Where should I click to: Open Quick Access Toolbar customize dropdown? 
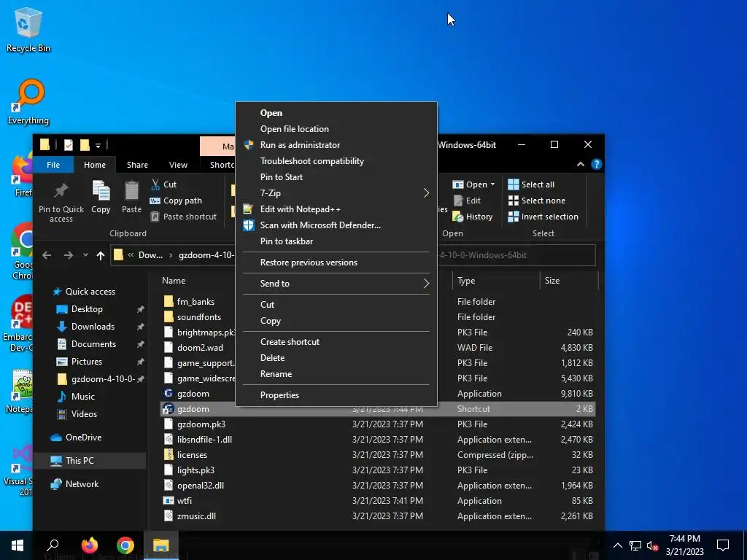click(x=98, y=145)
